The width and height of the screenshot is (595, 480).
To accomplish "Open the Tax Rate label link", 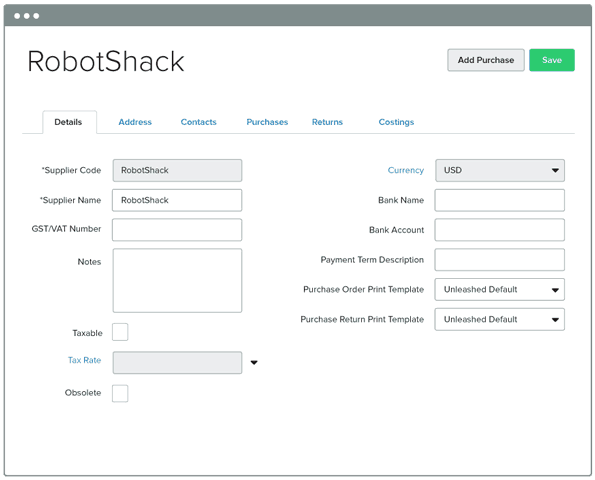I will (84, 360).
